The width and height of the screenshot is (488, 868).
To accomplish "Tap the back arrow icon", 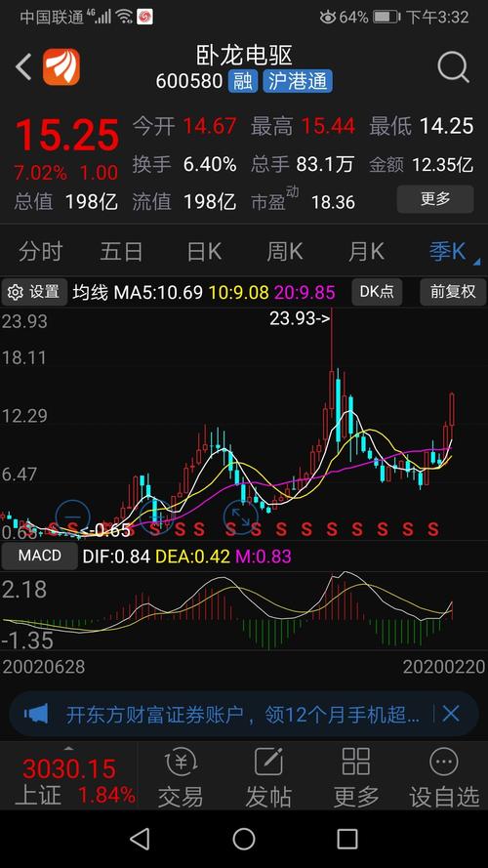I will coord(23,66).
